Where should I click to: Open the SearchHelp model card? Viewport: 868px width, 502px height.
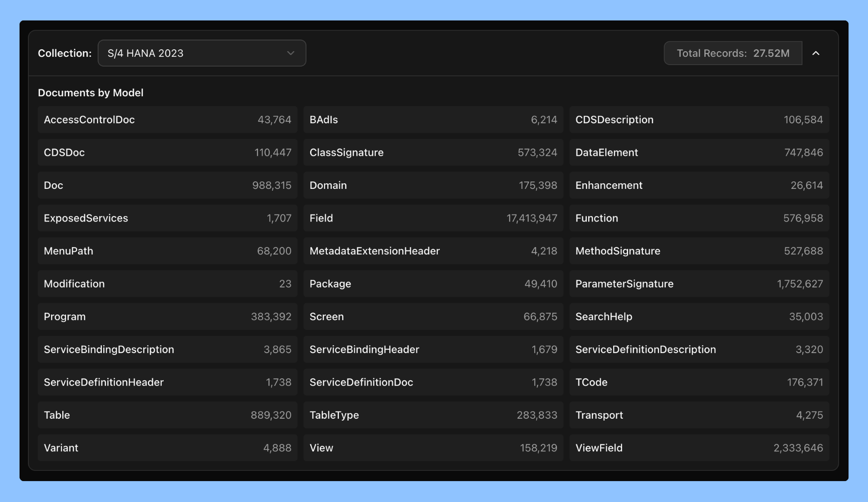coord(699,316)
